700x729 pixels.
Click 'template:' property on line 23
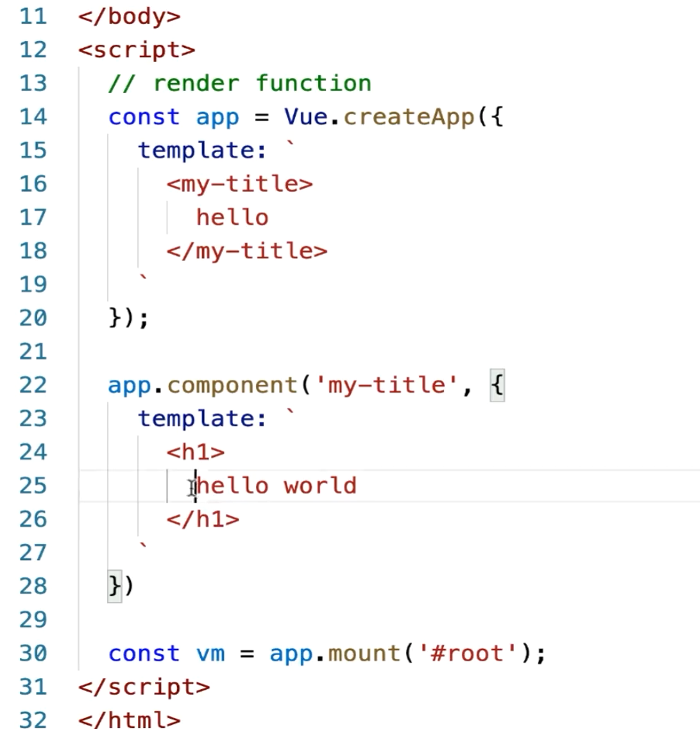click(x=202, y=419)
